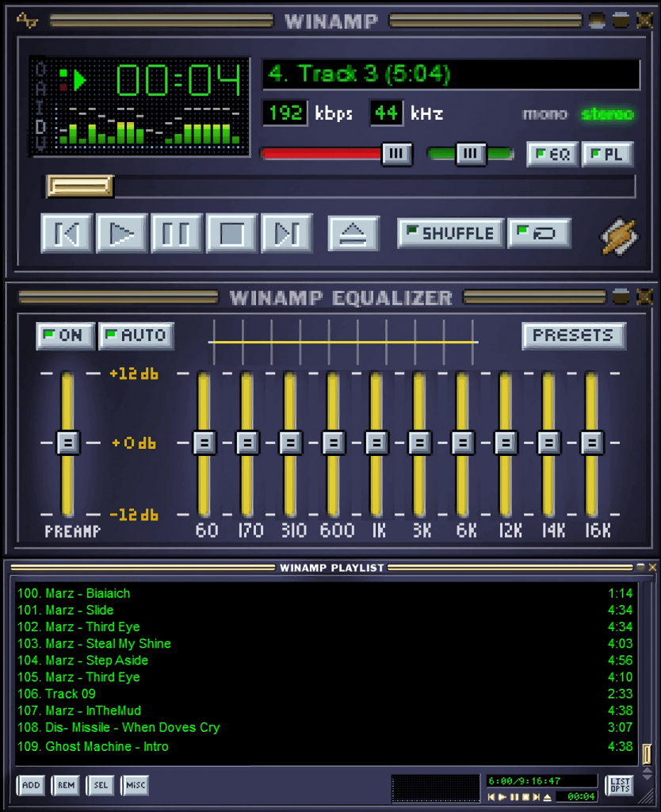
Task: Click the volume slider handle
Action: pyautogui.click(x=396, y=154)
